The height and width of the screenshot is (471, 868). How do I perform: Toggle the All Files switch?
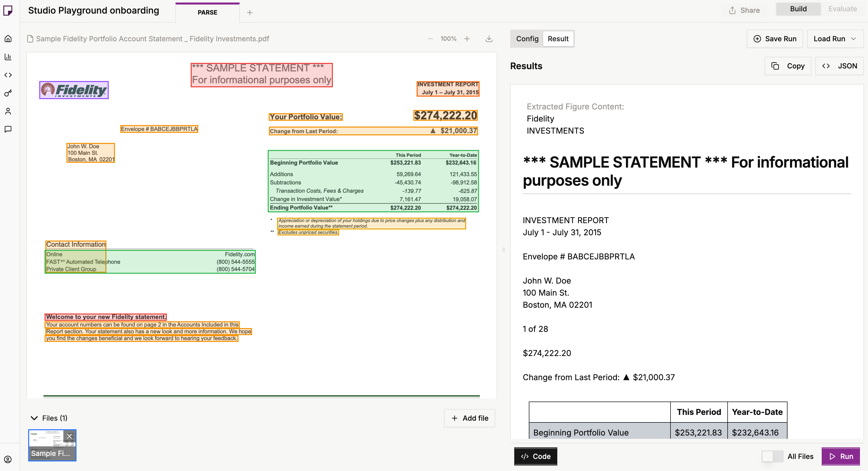click(773, 456)
